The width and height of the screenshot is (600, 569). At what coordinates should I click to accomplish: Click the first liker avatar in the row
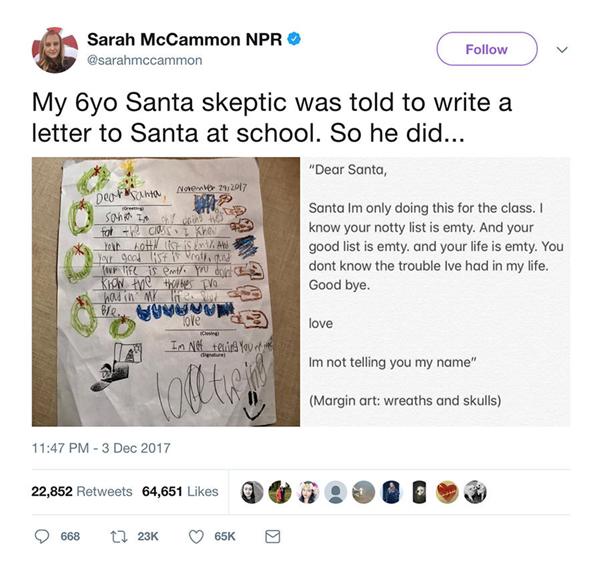253,492
